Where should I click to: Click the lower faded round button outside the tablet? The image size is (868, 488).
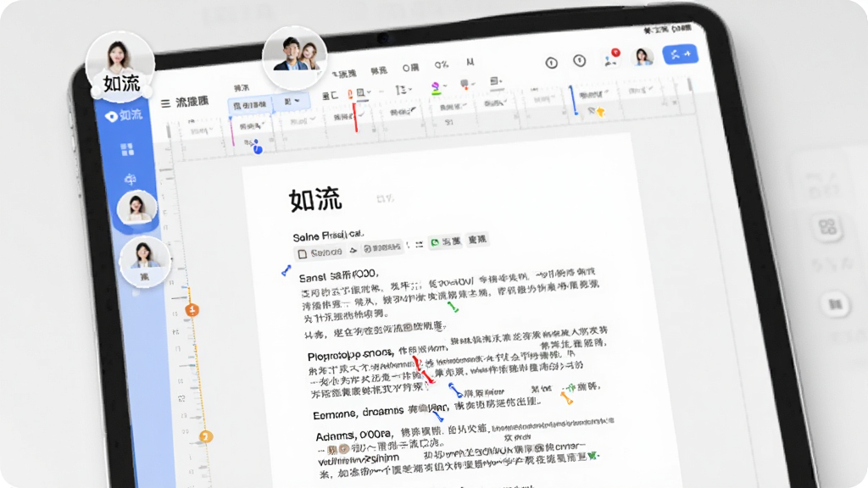835,304
